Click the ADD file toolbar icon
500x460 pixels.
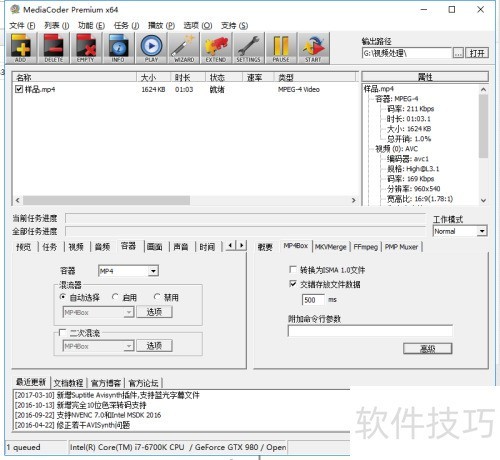point(21,48)
